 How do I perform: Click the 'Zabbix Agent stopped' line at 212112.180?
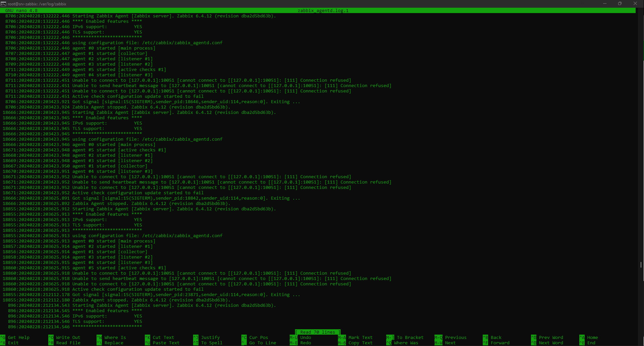tap(117, 300)
